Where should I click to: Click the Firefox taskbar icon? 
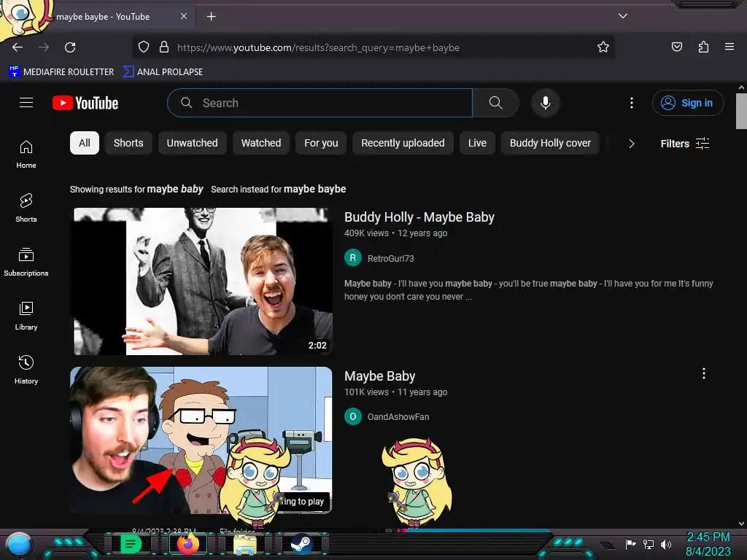click(187, 544)
